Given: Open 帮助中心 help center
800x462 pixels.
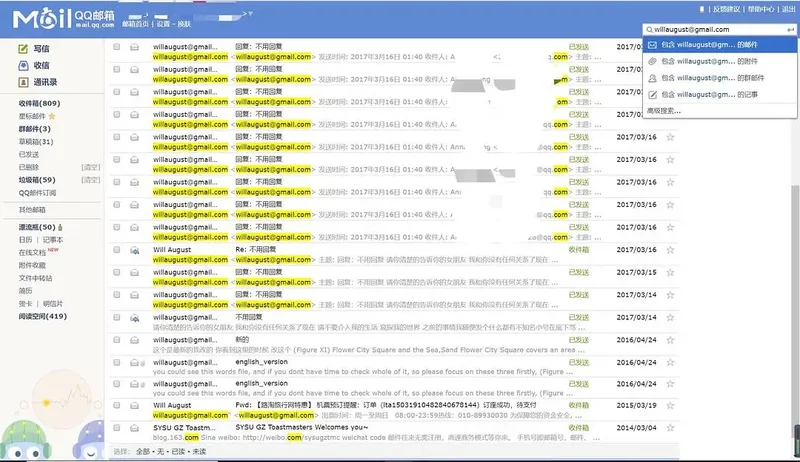Looking at the screenshot, I should pyautogui.click(x=761, y=9).
